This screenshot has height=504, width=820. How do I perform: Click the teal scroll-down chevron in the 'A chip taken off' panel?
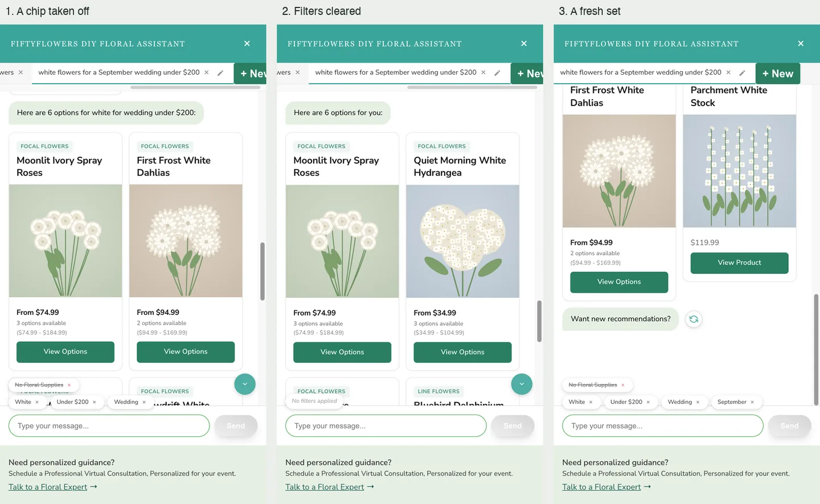coord(245,384)
